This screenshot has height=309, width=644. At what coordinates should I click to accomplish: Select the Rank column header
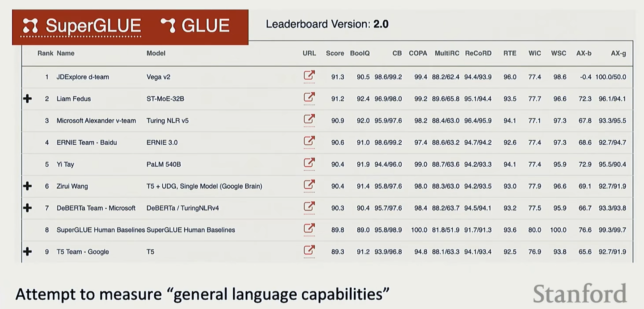coord(45,53)
